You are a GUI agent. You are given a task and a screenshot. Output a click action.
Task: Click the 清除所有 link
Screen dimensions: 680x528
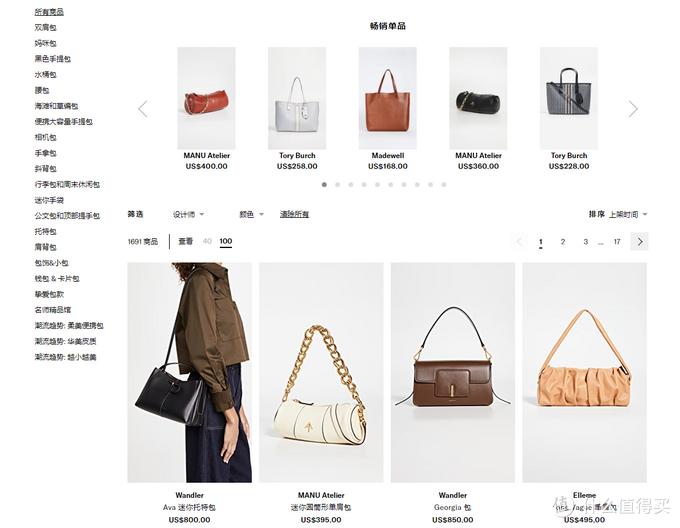tap(294, 214)
